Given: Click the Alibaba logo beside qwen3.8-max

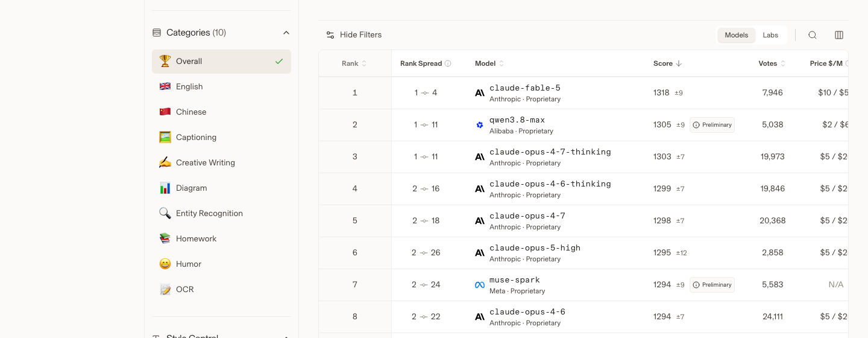Looking at the screenshot, I should coord(480,125).
